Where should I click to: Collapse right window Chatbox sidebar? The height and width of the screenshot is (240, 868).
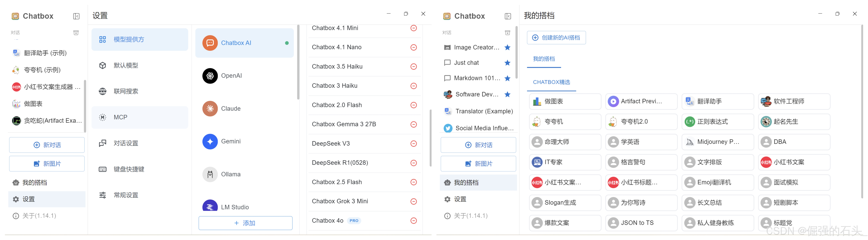click(x=508, y=16)
